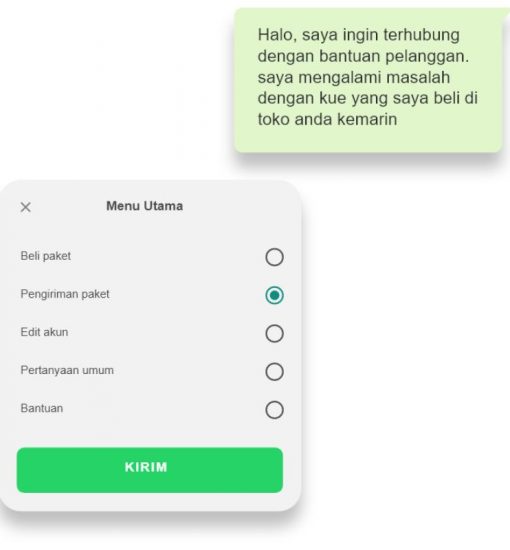Pick the Pertanyaan umum radio button
The height and width of the screenshot is (550, 510).
(274, 371)
